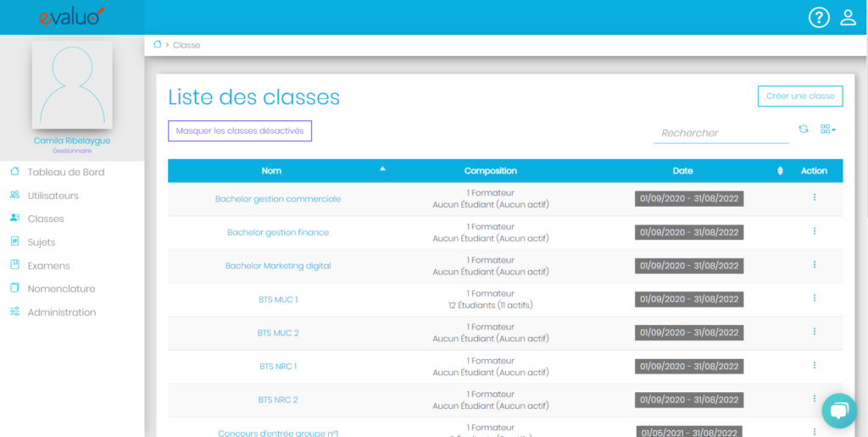Image resolution: width=868 pixels, height=437 pixels.
Task: Open the chat support bubble
Action: (838, 410)
